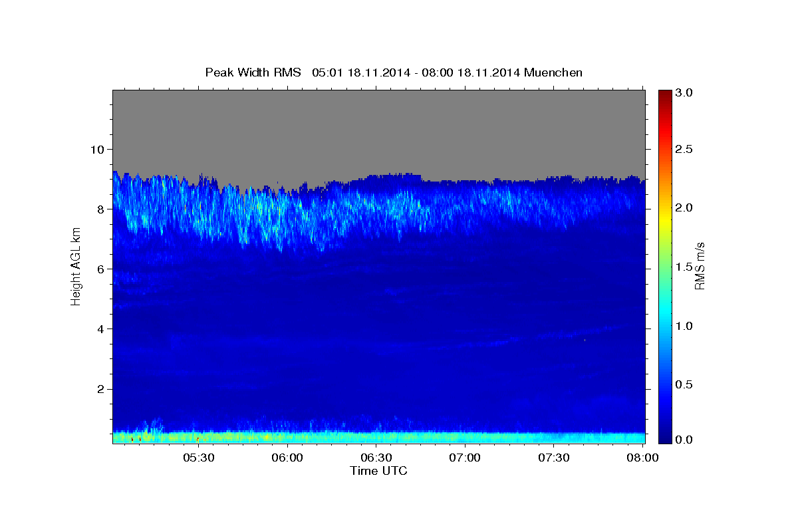Click the 07:00 time tick label
This screenshot has height=532, width=798.
click(x=465, y=458)
